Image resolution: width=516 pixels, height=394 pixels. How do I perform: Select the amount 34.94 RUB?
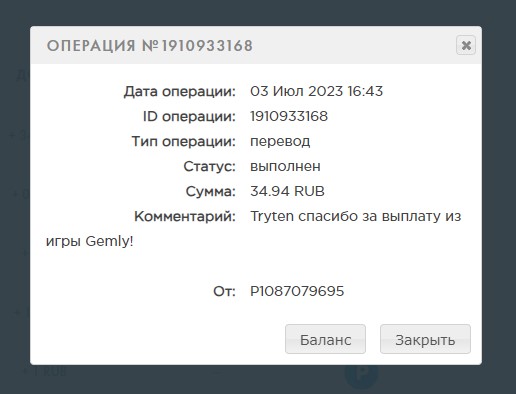click(x=287, y=191)
